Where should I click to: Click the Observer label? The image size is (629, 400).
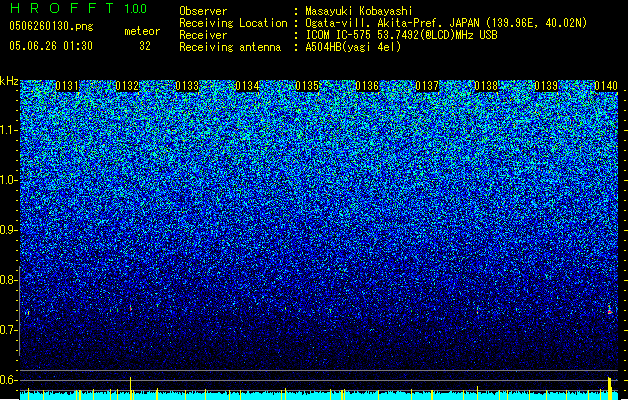coord(203,11)
